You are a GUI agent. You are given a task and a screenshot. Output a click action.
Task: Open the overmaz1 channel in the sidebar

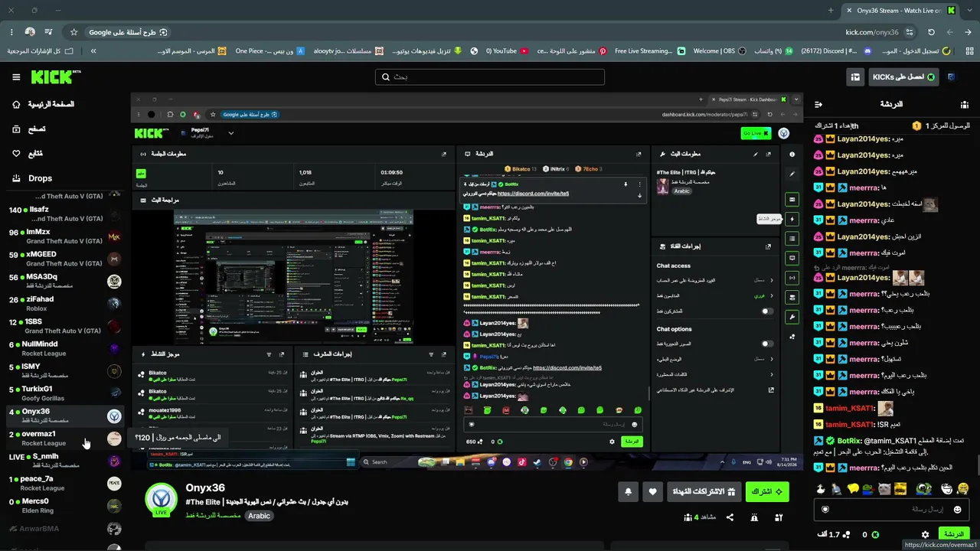tap(63, 438)
